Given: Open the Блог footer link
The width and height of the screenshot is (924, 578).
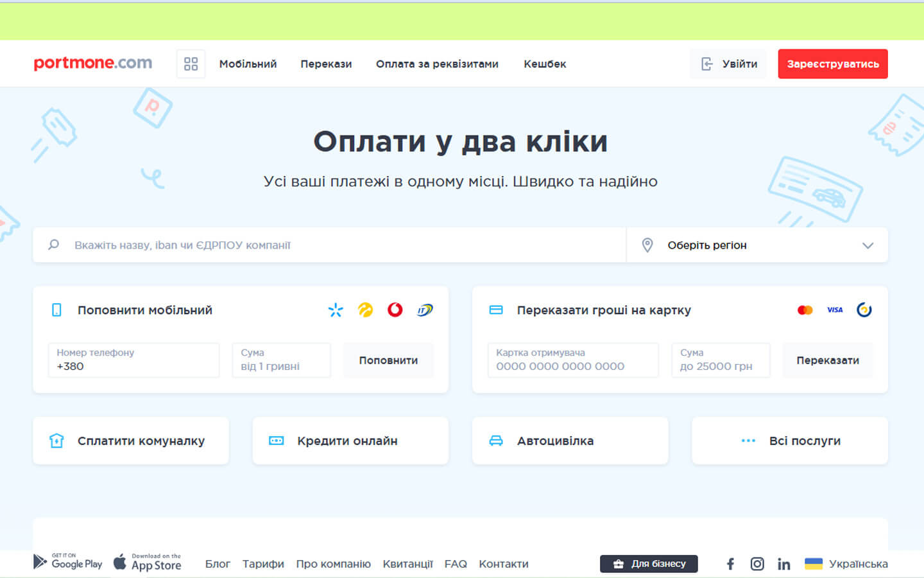Looking at the screenshot, I should click(x=218, y=564).
